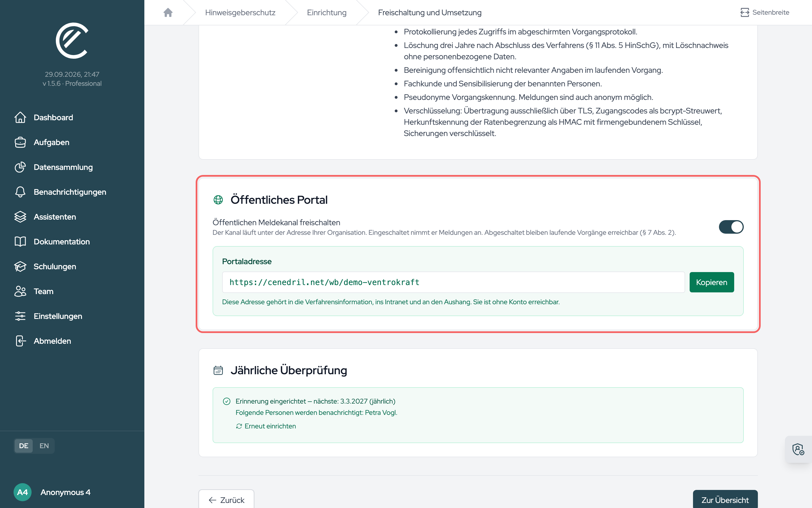Click the Einstellungen menu label
Viewport: 812px width, 508px height.
[x=58, y=316]
